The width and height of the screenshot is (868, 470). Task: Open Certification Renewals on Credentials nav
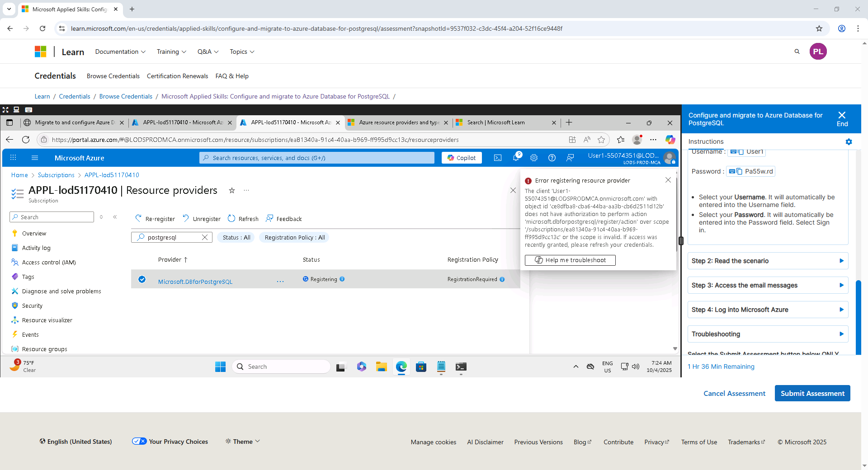point(177,76)
